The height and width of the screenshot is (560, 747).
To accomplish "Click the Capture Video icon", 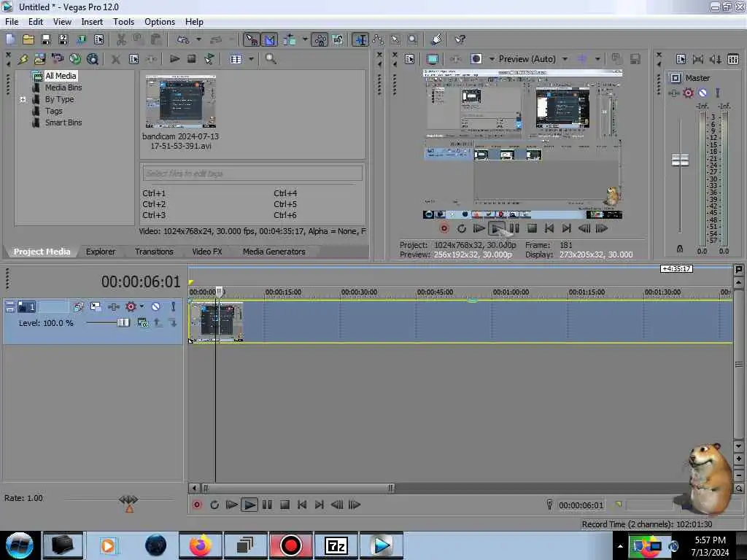I will point(57,59).
